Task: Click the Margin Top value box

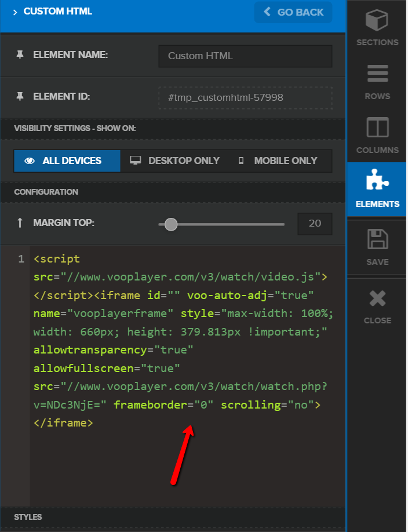Action: click(x=315, y=224)
